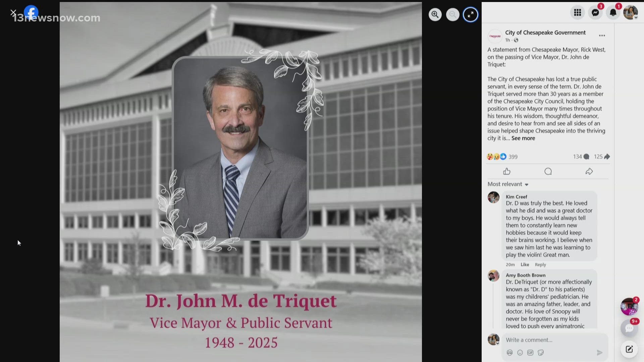Click the comment icon under post
The height and width of the screenshot is (362, 644).
pos(548,172)
